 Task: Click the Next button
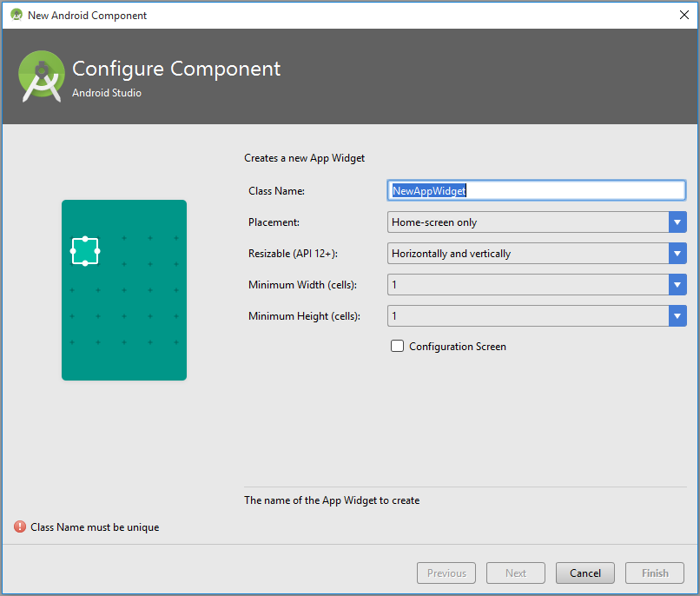click(x=516, y=573)
